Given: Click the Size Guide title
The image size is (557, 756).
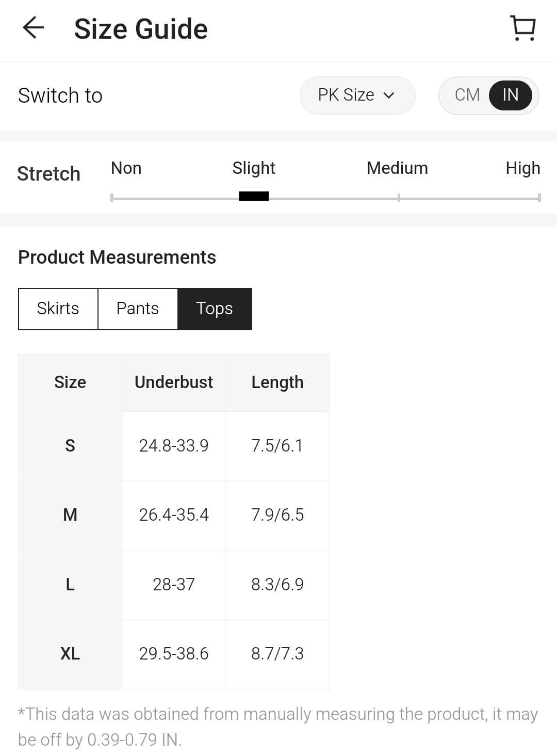Looking at the screenshot, I should [141, 29].
